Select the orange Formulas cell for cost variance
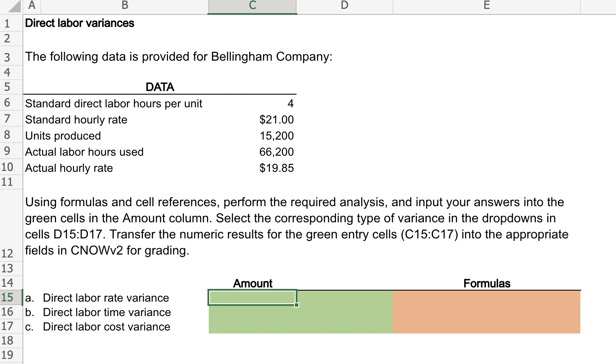Image resolution: width=616 pixels, height=364 pixels. 486,327
